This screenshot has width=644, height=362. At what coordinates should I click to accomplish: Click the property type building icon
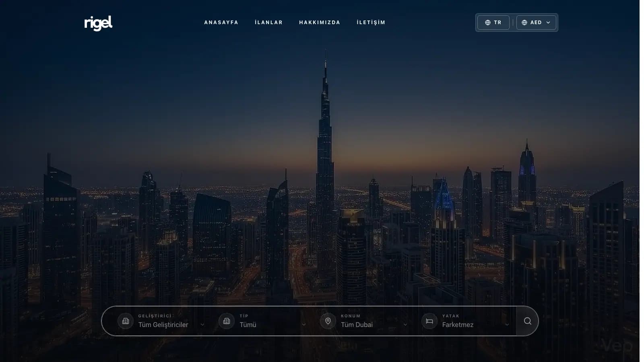coord(227,321)
